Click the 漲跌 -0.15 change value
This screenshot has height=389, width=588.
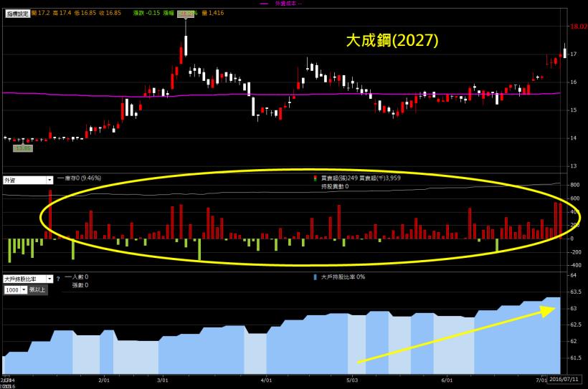(146, 13)
